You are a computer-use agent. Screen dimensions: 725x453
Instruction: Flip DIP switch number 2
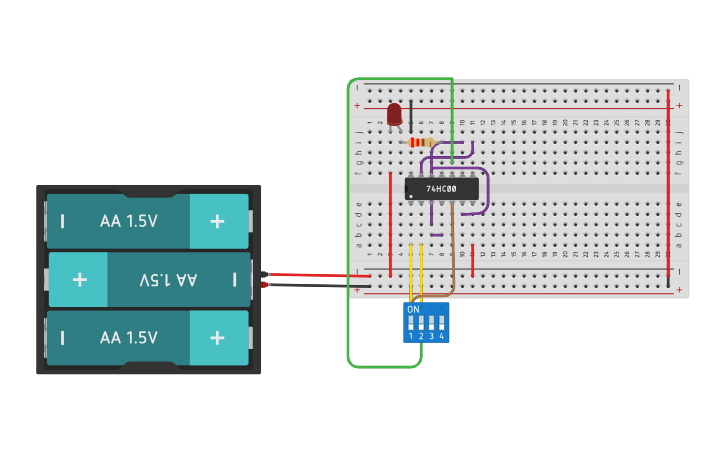click(x=421, y=323)
